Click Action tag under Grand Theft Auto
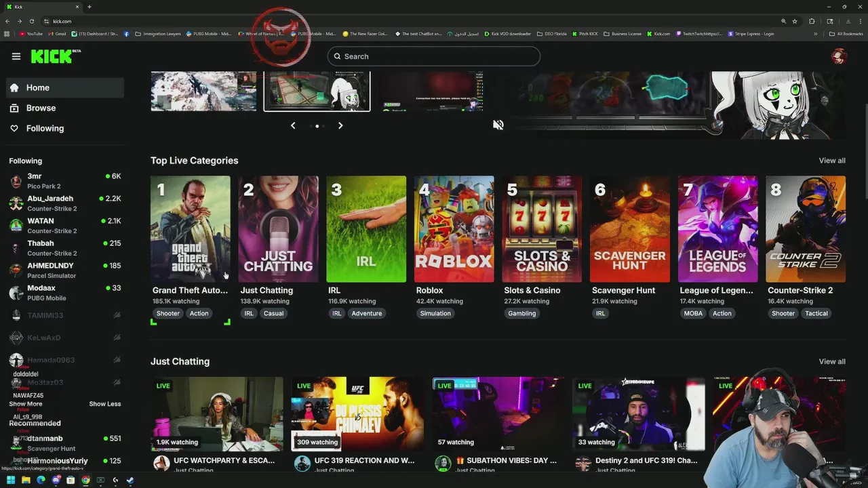Image resolution: width=868 pixels, height=488 pixels. 199,313
